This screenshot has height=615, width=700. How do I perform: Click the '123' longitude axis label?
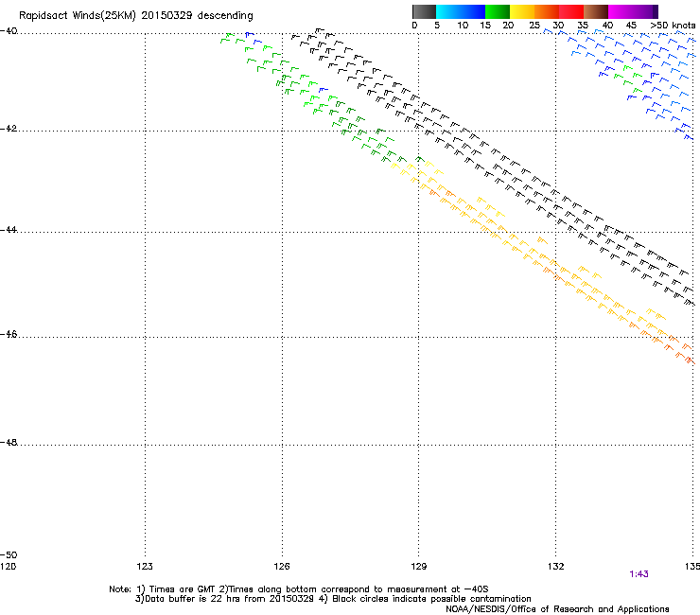click(x=145, y=567)
